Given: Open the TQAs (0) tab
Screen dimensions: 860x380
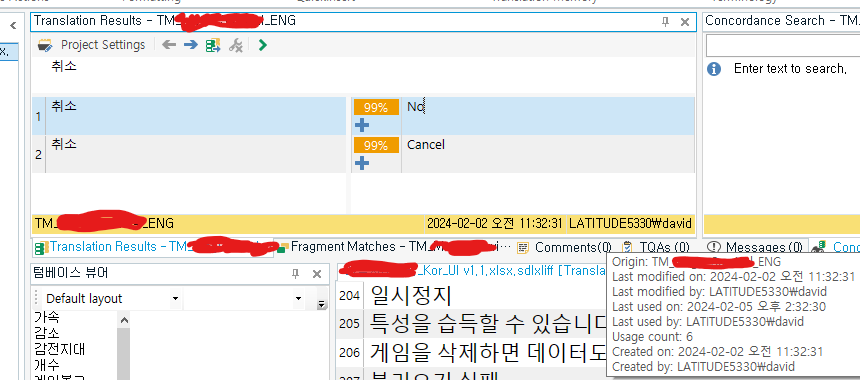Looking at the screenshot, I should tap(656, 247).
